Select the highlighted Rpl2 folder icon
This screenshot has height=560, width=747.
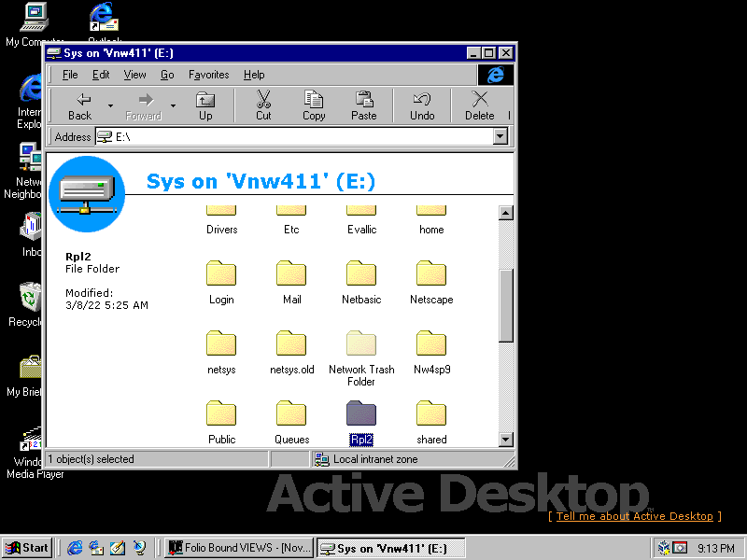[361, 413]
